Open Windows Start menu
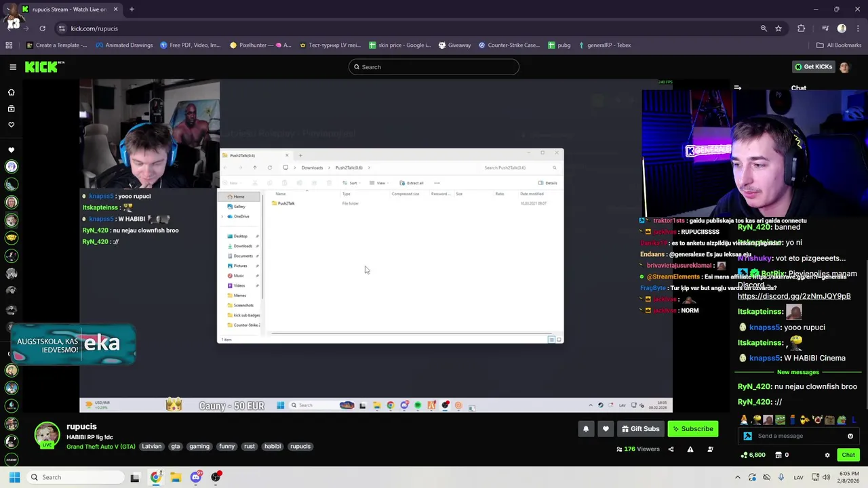The width and height of the screenshot is (868, 488). pyautogui.click(x=14, y=477)
